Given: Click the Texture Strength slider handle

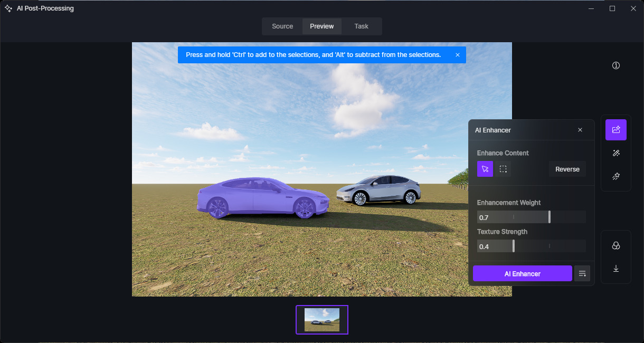Looking at the screenshot, I should tap(514, 246).
